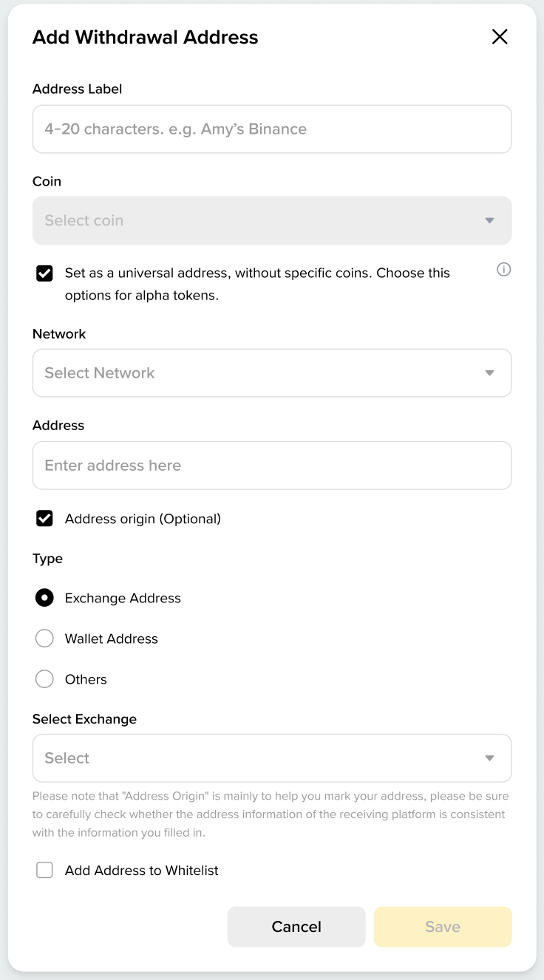Focus the Address Label input field
Image resolution: width=544 pixels, height=980 pixels.
[272, 129]
